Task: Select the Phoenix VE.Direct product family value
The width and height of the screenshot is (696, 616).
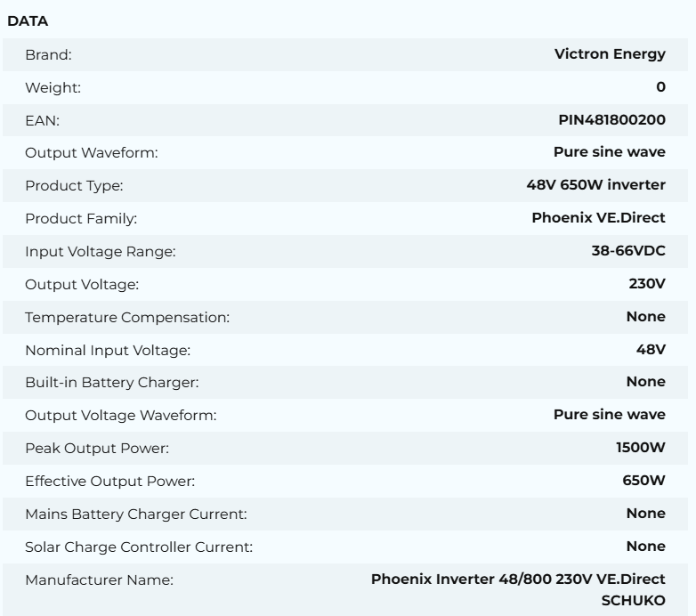Action: [x=598, y=219]
